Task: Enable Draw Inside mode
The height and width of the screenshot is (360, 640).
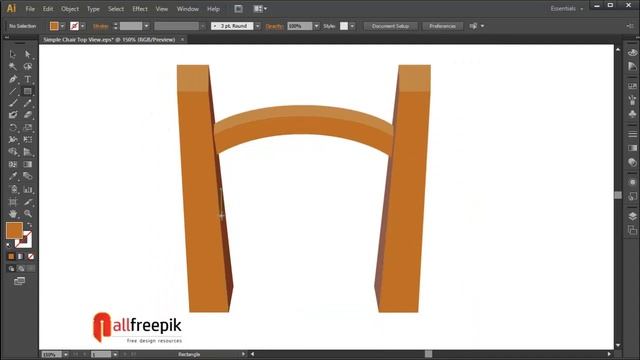Action: (31, 269)
